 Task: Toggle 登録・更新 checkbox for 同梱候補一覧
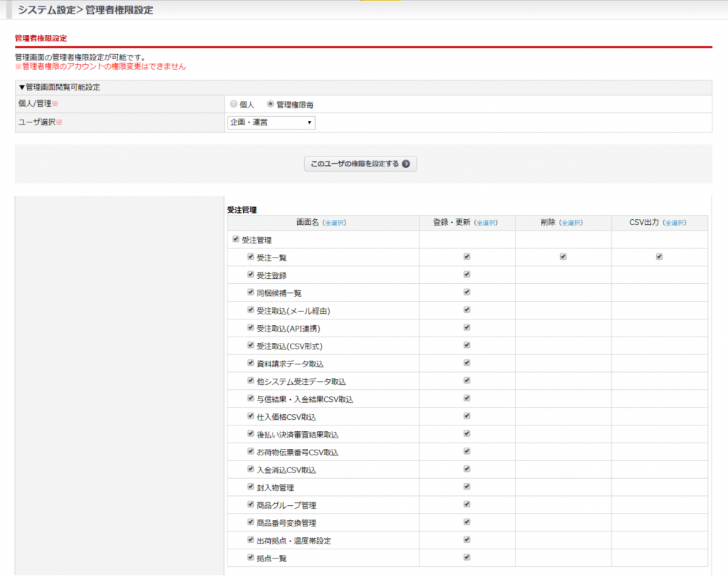(467, 292)
